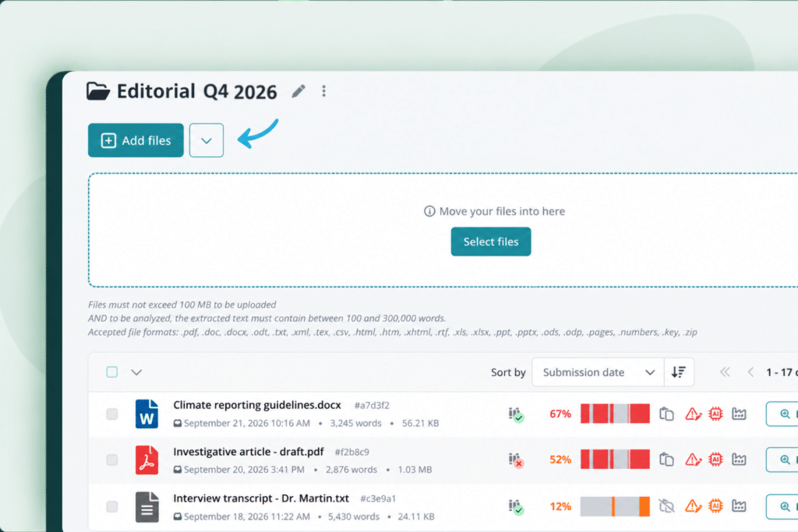Click the factory icon for Climate reporting guidelines
Viewport: 798px width, 532px height.
(739, 414)
